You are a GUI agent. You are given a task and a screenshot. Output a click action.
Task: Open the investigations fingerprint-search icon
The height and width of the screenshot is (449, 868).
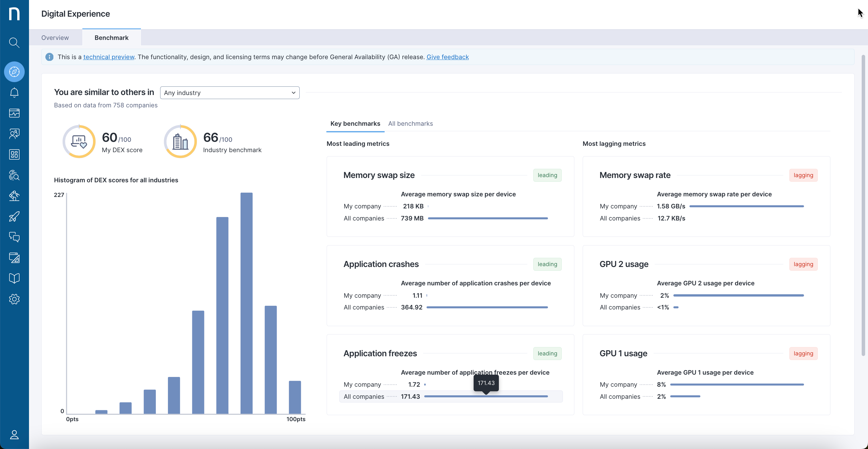tap(14, 175)
